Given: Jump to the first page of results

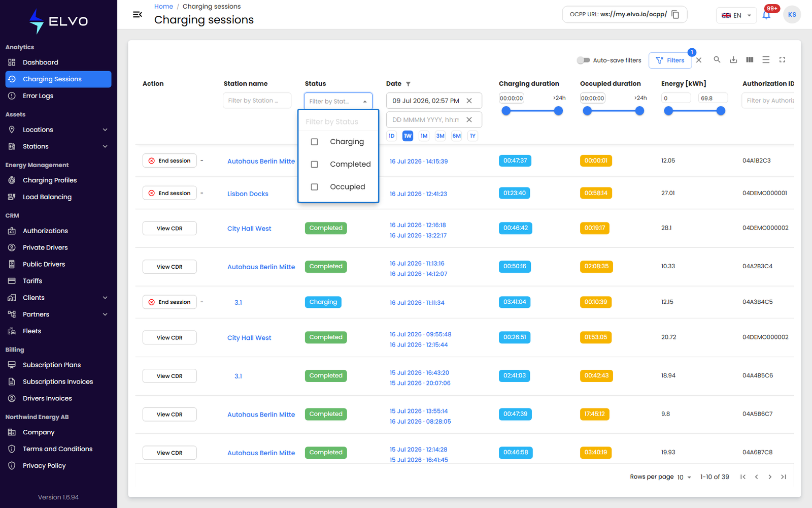Looking at the screenshot, I should pos(743,477).
